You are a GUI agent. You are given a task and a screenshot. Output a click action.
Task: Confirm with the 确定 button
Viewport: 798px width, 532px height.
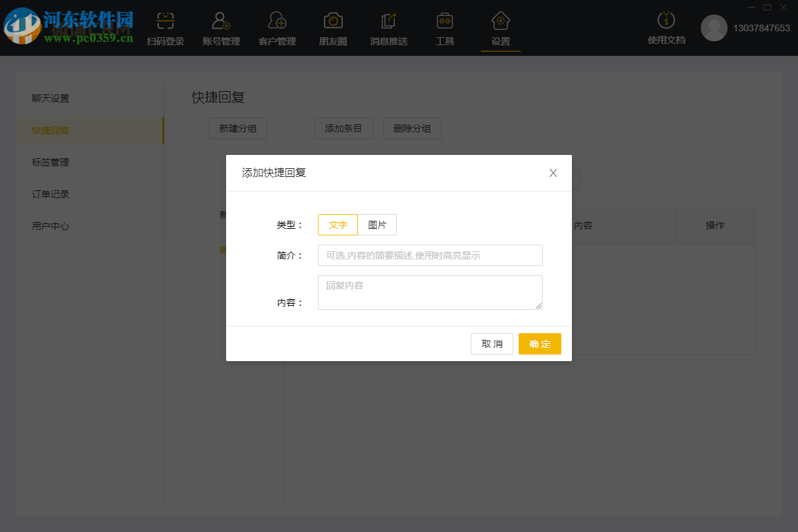tap(539, 344)
